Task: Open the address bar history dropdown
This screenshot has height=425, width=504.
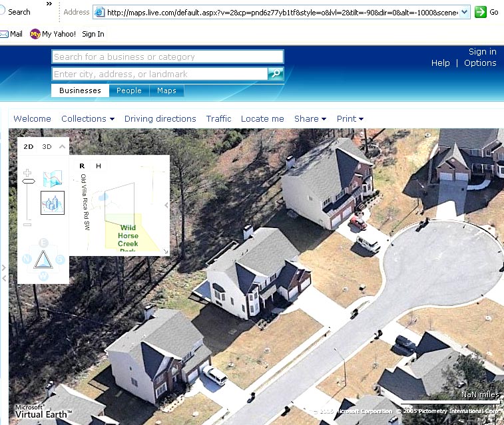Action: (x=464, y=12)
